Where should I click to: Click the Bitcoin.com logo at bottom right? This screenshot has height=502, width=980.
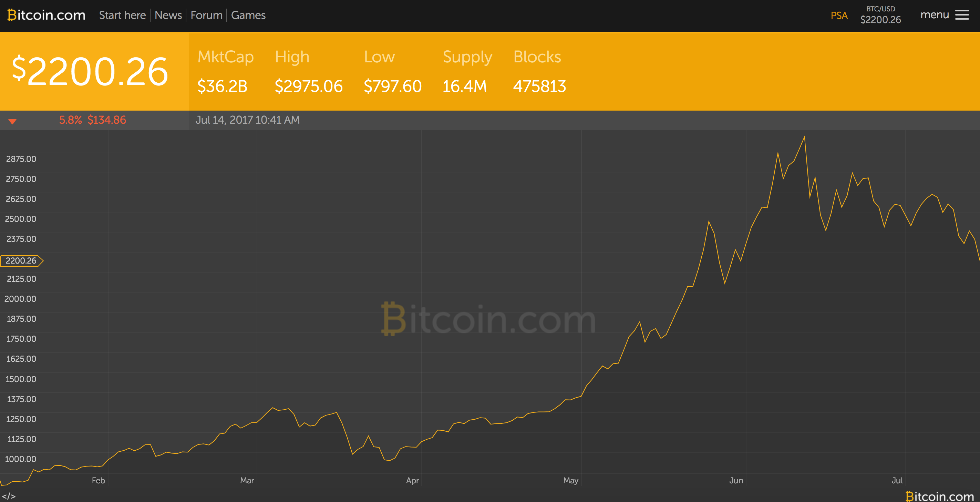(939, 496)
